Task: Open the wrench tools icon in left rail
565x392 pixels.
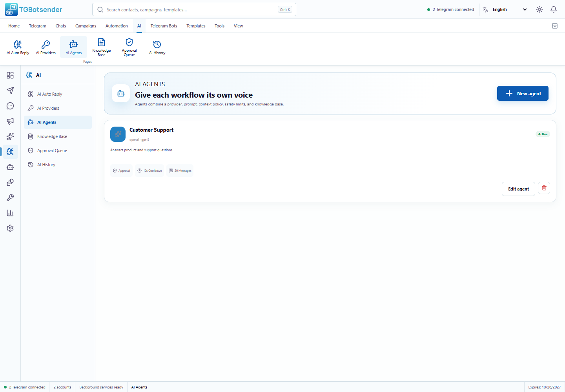Action: click(x=10, y=198)
